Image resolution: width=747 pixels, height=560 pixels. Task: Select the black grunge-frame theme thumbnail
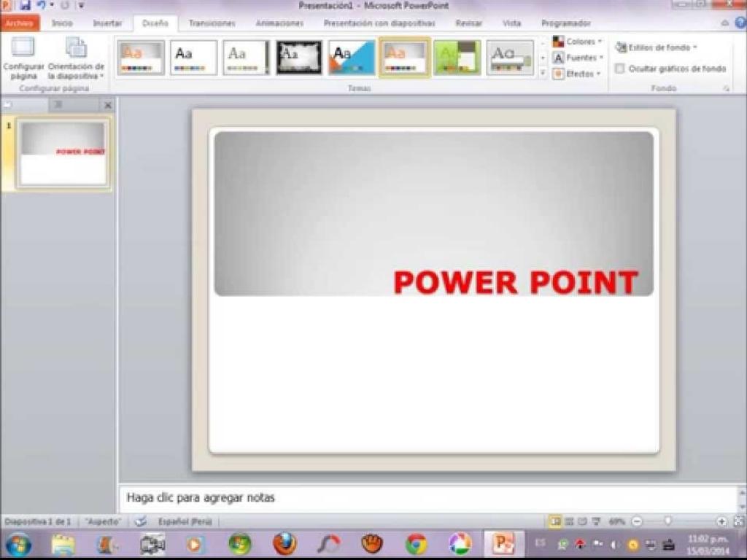tap(299, 58)
